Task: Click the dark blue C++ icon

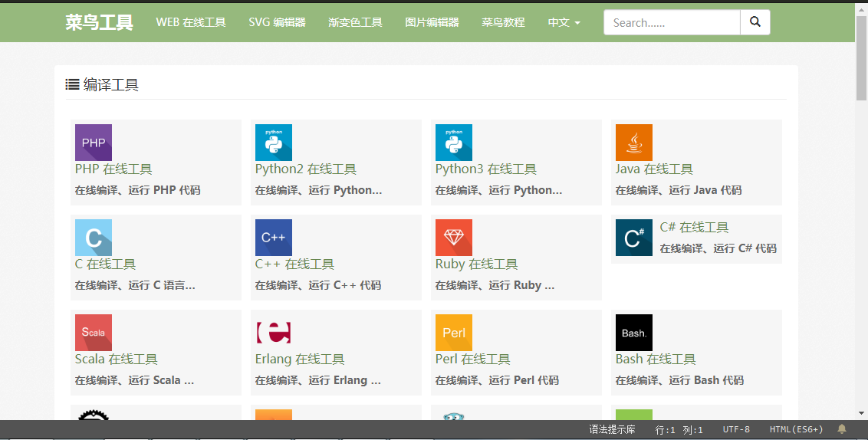Action: pos(274,238)
